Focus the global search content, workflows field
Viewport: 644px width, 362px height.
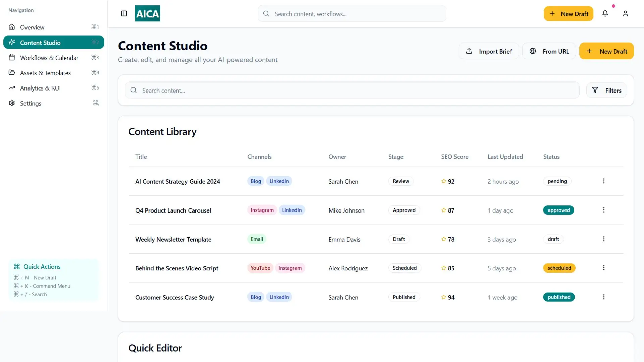[x=352, y=14]
